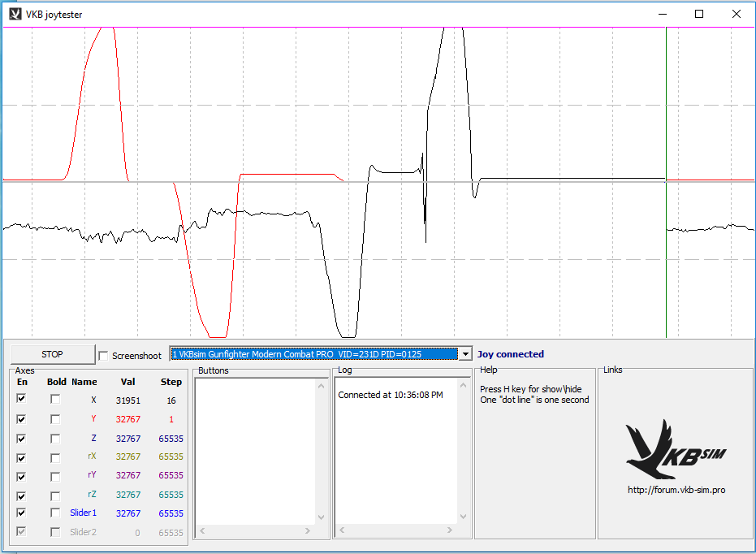Disable the Z axis En checkbox

pyautogui.click(x=21, y=438)
